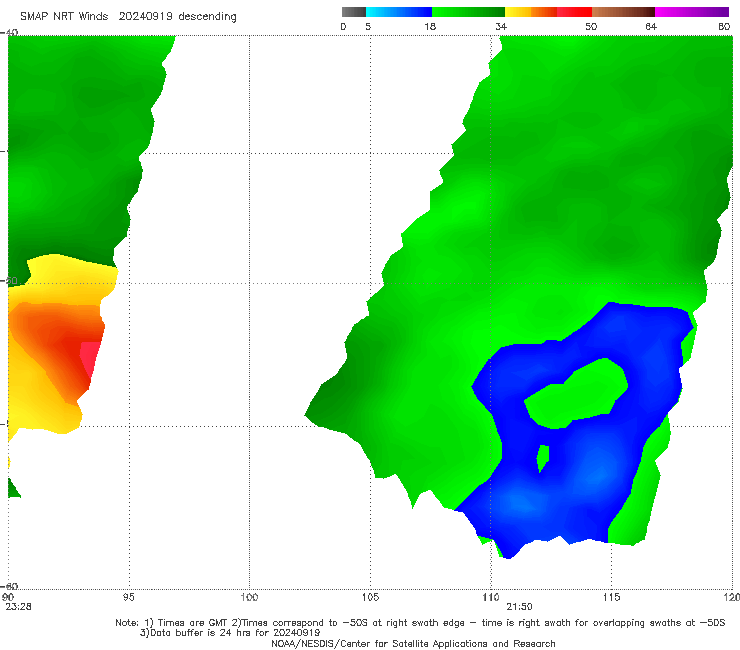Viewport: 740px width, 650px height.
Task: Click the green 18-34 color bar segment
Action: pyautogui.click(x=468, y=12)
